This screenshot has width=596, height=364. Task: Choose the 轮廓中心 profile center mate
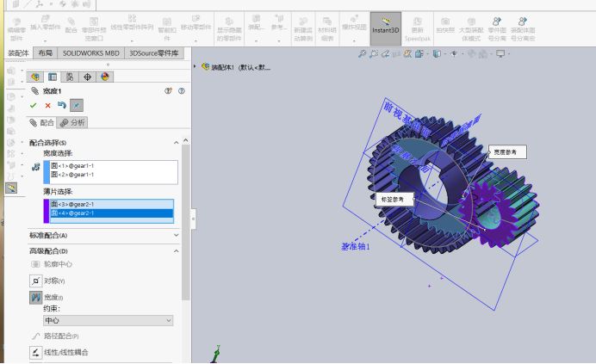(51, 264)
